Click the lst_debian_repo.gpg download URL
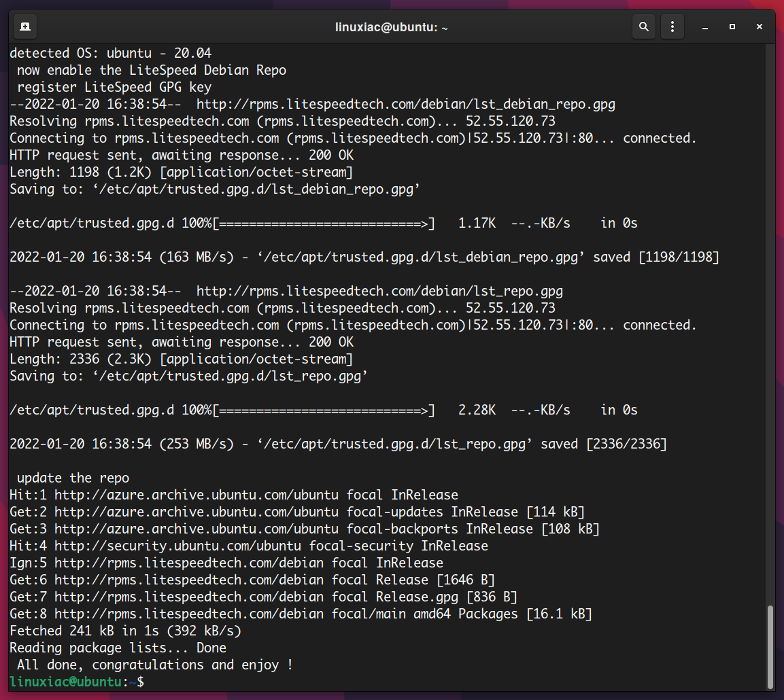The height and width of the screenshot is (700, 784). [x=405, y=104]
